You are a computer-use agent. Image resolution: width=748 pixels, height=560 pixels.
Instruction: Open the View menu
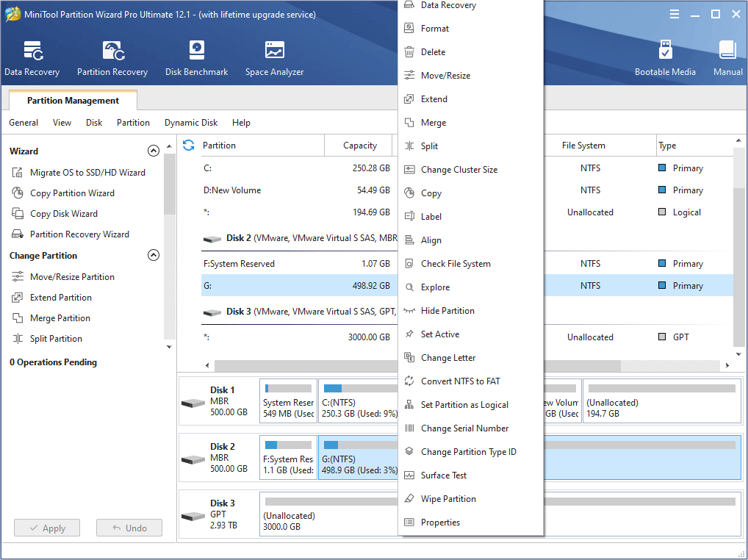(x=62, y=123)
